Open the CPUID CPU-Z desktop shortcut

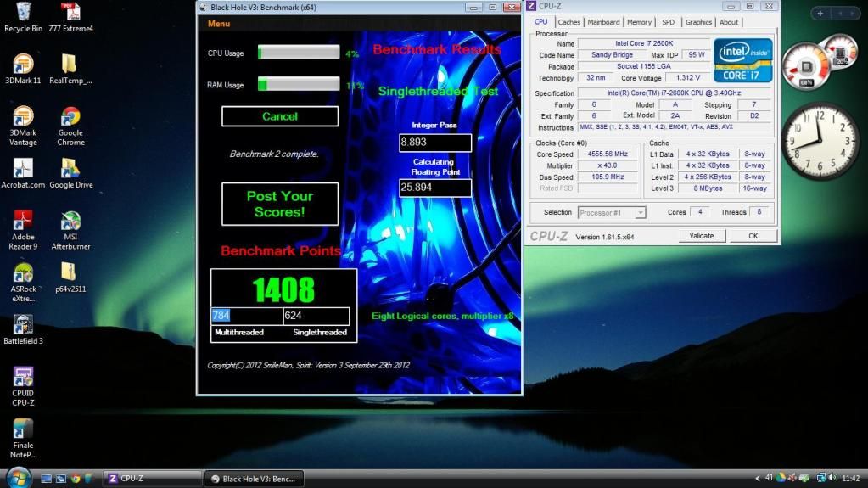(x=23, y=386)
